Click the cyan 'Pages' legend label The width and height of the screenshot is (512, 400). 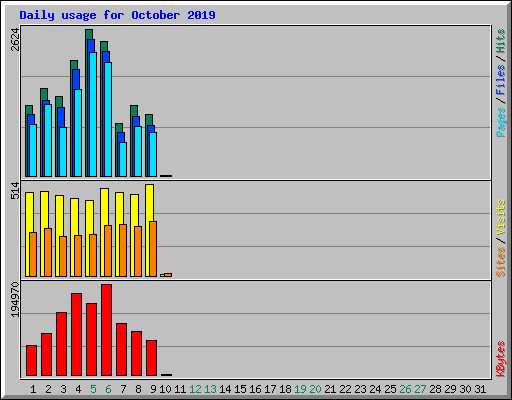click(501, 122)
